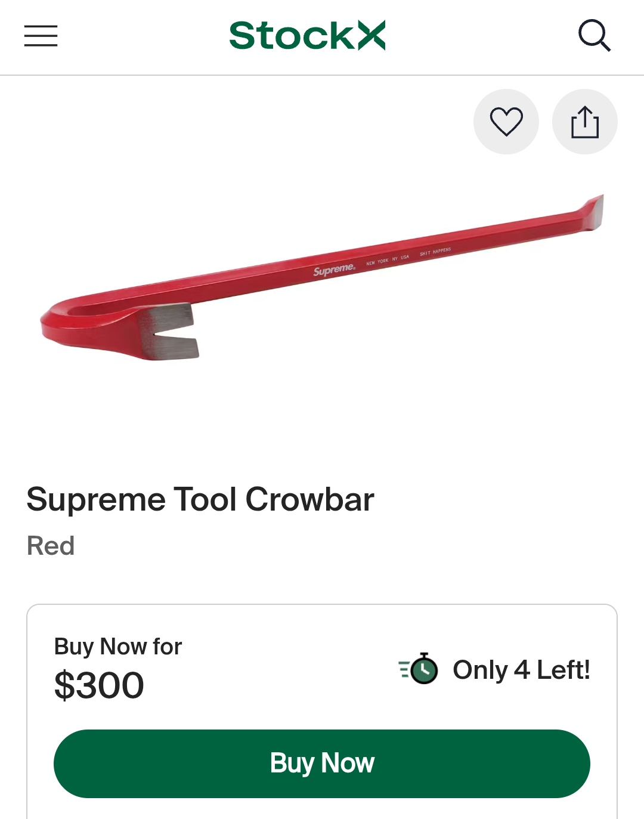The image size is (644, 819).
Task: Open the hamburger navigation menu
Action: click(x=41, y=36)
